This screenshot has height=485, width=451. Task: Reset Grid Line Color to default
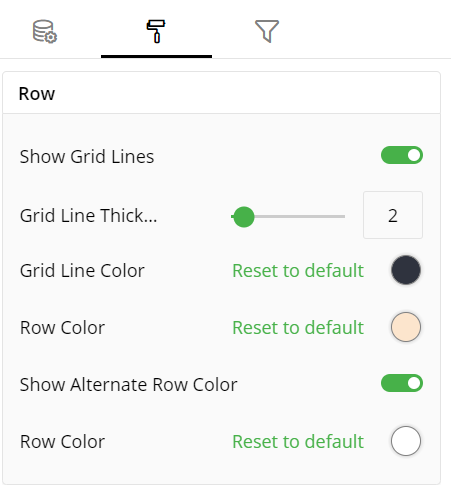[298, 270]
